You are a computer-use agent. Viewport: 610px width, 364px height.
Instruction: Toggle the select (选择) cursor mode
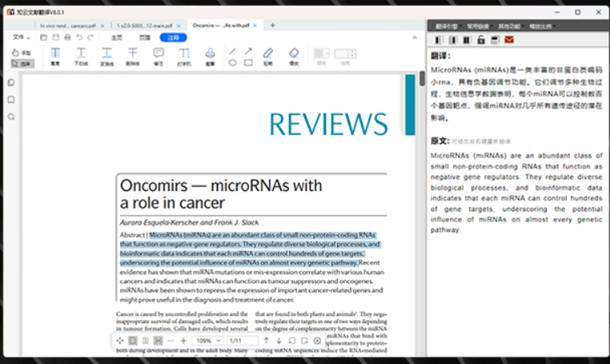pos(22,63)
